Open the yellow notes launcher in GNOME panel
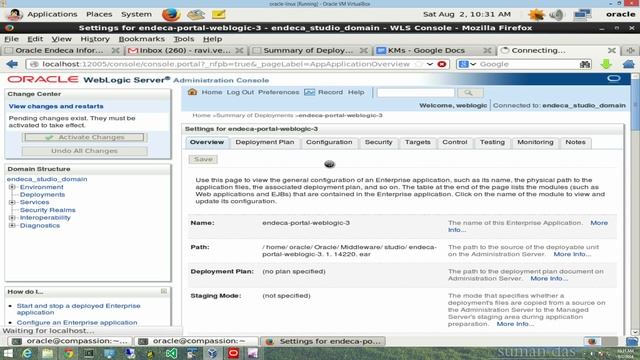This screenshot has height=360, width=640. (x=219, y=14)
